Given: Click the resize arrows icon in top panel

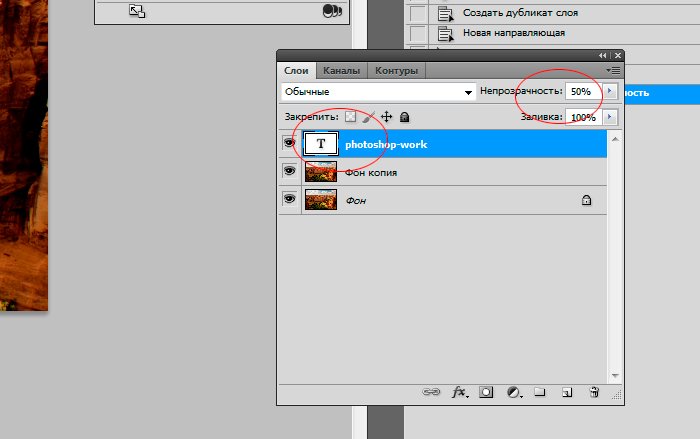Looking at the screenshot, I should click(137, 11).
